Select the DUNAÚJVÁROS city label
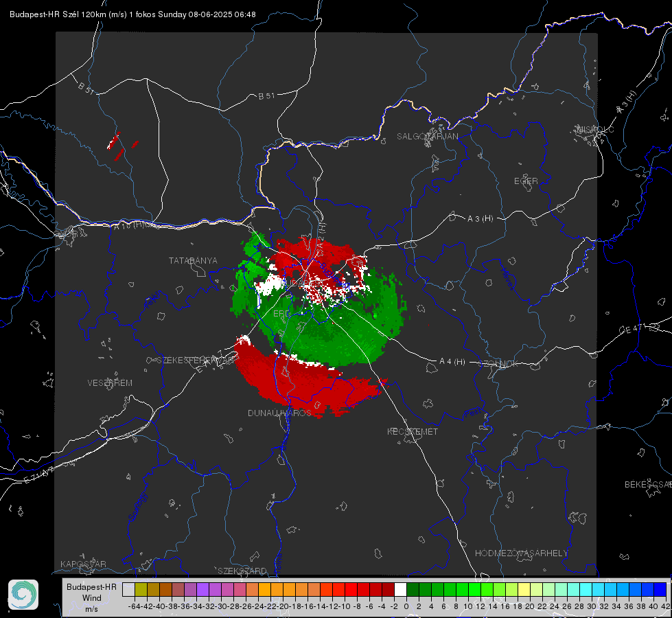 pyautogui.click(x=279, y=413)
